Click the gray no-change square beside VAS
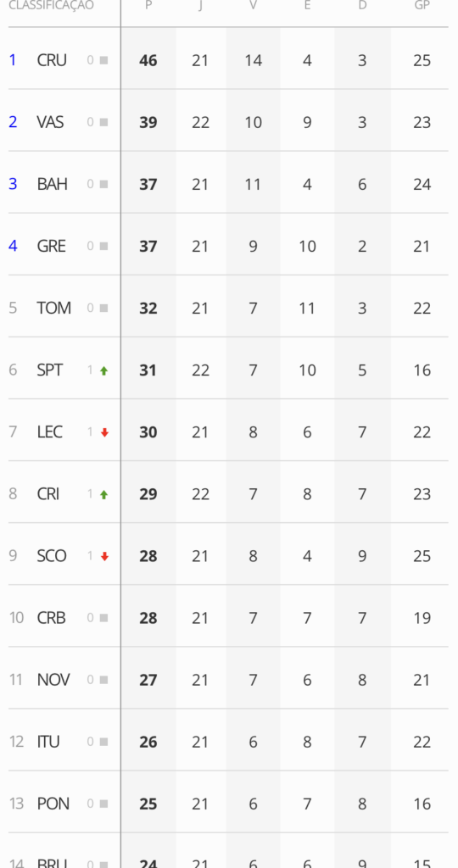 [x=103, y=122]
